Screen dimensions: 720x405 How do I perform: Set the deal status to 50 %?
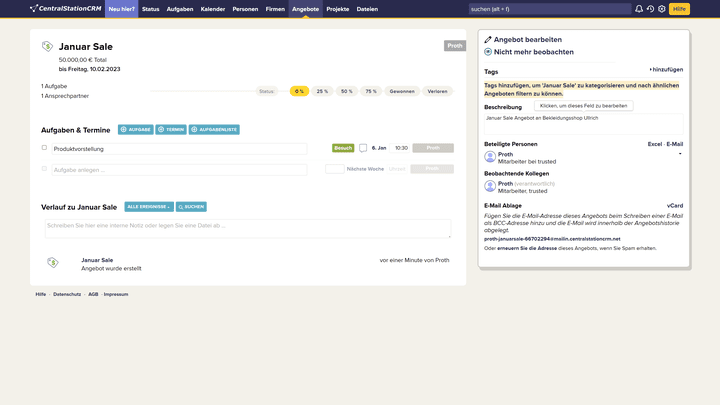tap(346, 91)
